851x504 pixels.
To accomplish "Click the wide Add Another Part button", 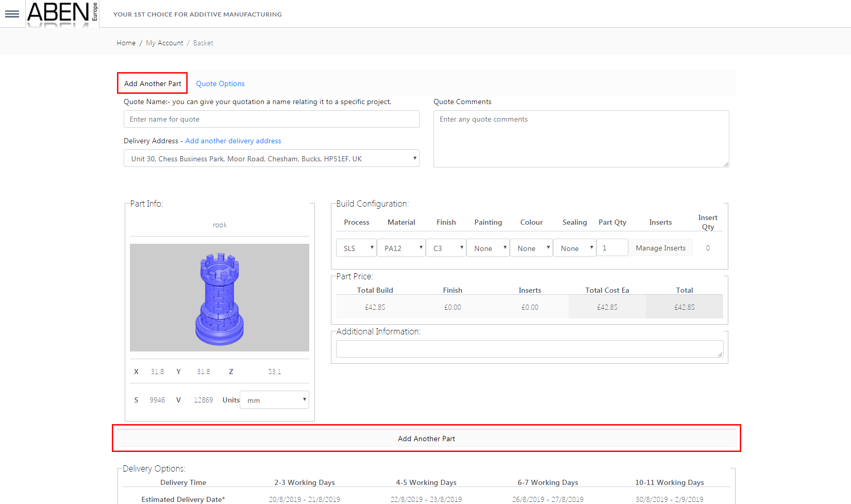I will coord(426,439).
